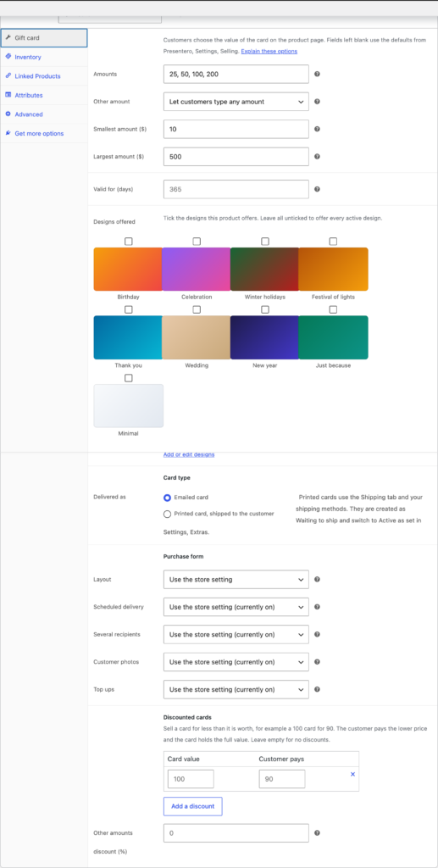This screenshot has width=438, height=868.
Task: Show help icon next to Other amount
Action: pyautogui.click(x=318, y=102)
